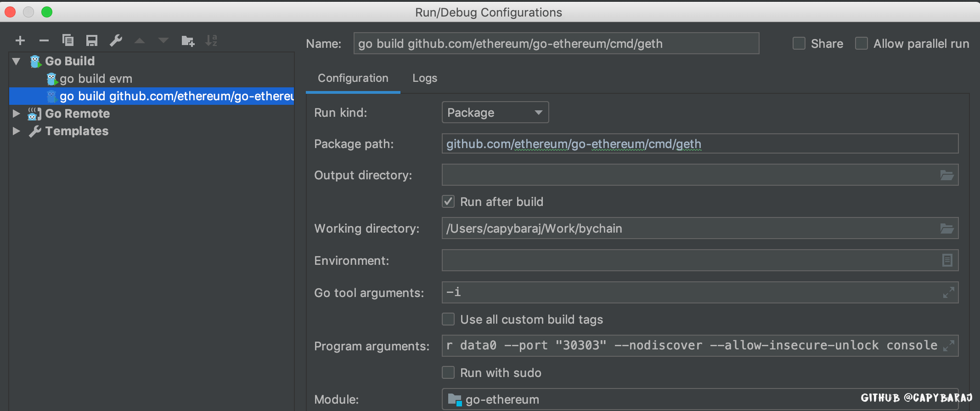
Task: Open the Environment variables editor icon
Action: tap(947, 261)
